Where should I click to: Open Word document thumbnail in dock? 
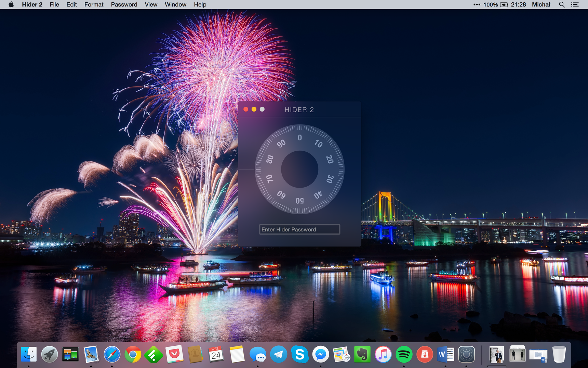538,355
